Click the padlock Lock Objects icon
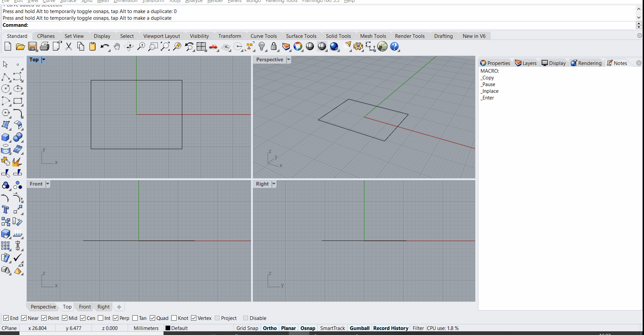 [x=274, y=47]
